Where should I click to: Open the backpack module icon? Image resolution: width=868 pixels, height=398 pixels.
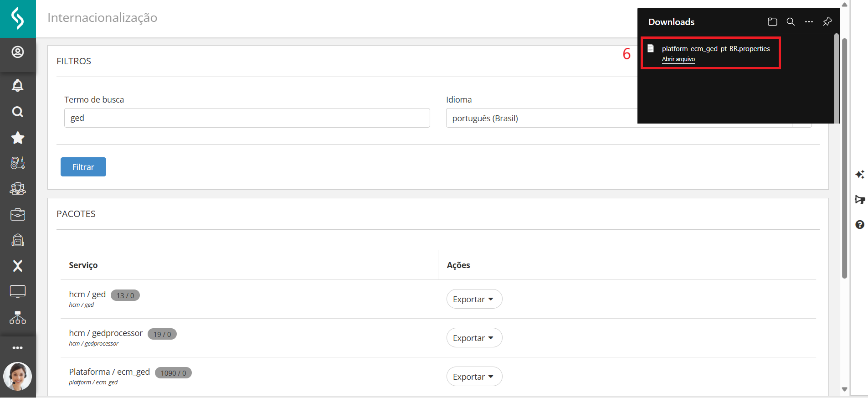pos(18,240)
